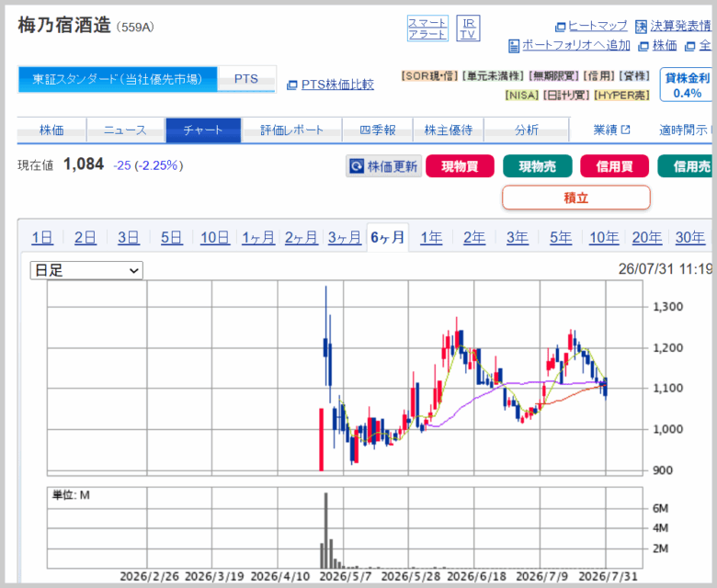Click the ヒートマップ link
Screen dimensions: 717x588
(597, 26)
